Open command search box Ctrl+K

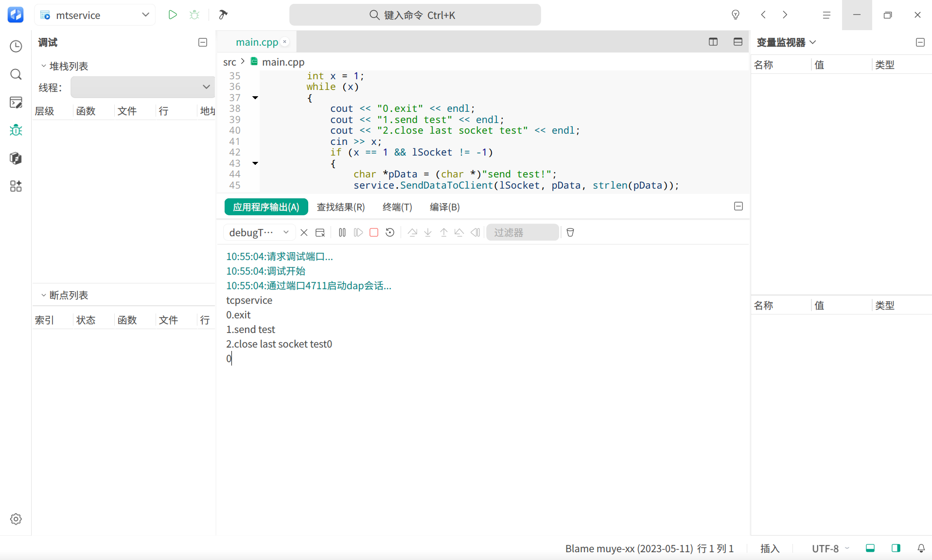(415, 15)
